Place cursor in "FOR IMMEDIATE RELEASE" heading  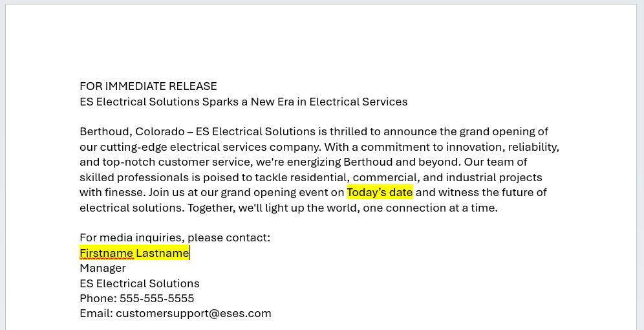148,86
